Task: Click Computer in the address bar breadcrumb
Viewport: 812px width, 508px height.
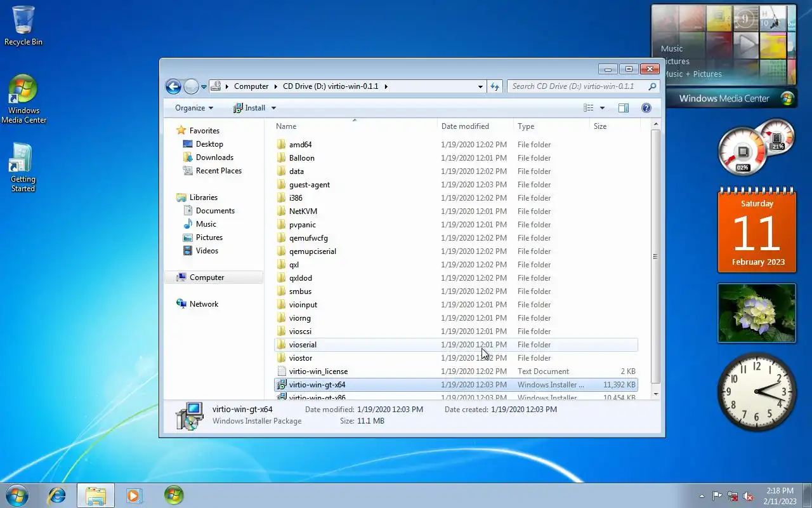Action: [251, 86]
